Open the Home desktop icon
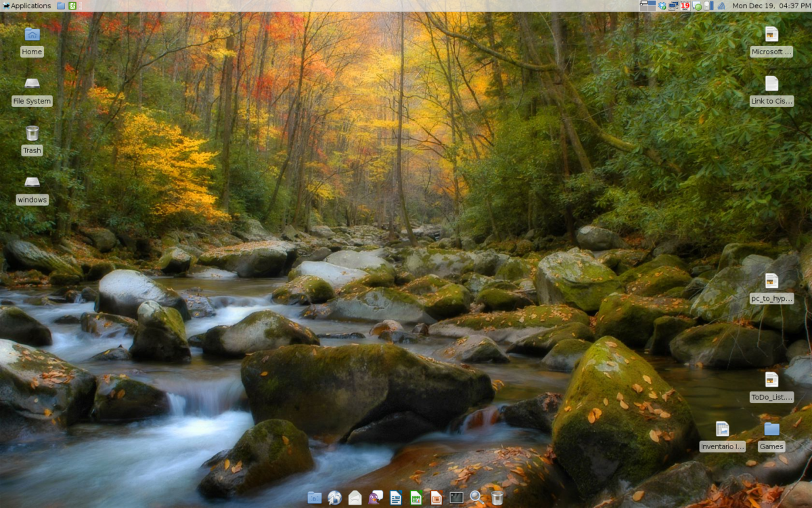The image size is (812, 508). (x=32, y=34)
